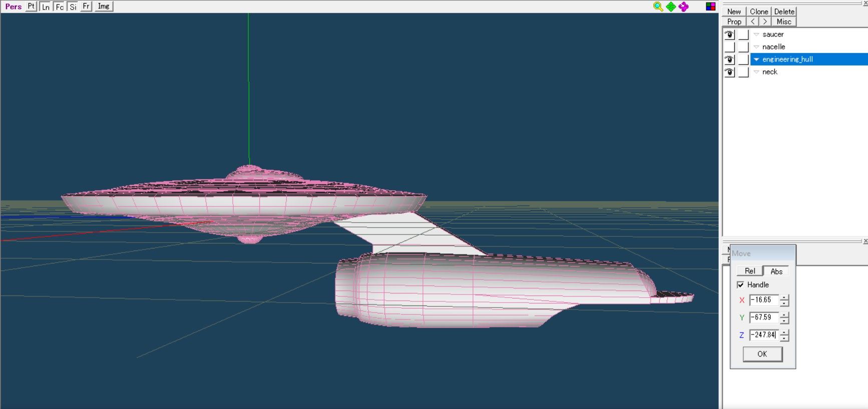The width and height of the screenshot is (868, 409).
Task: Switch to Rel mode in Move dialog
Action: coord(749,271)
